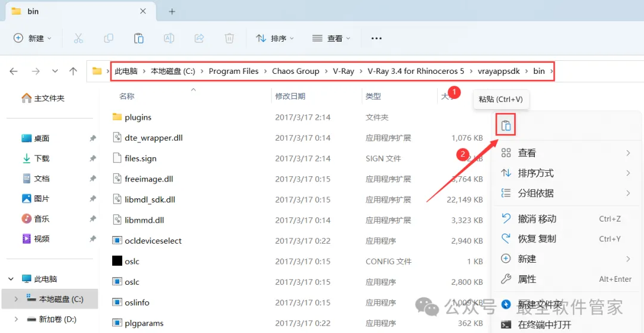This screenshot has height=333, width=644.
Task: Click the Delete trash icon in toolbar
Action: click(x=229, y=38)
